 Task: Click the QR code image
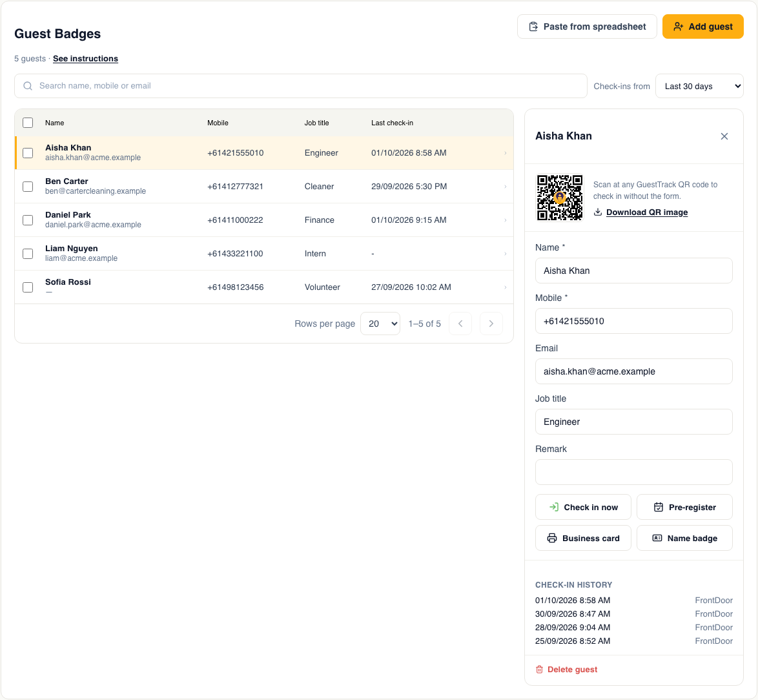point(560,198)
